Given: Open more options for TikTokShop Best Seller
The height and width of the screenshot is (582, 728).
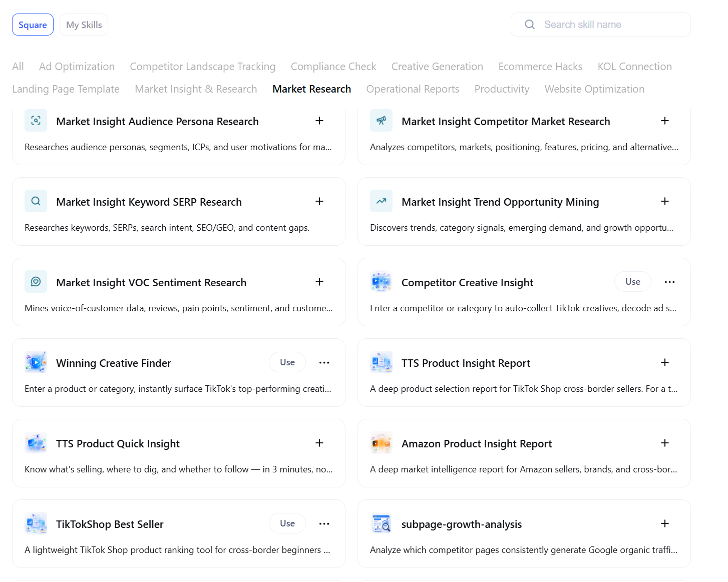Looking at the screenshot, I should coord(324,523).
